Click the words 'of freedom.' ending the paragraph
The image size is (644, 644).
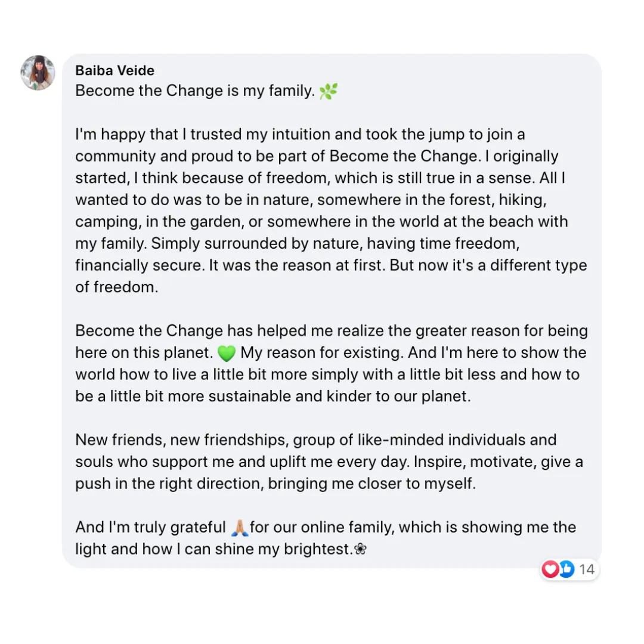click(x=117, y=287)
